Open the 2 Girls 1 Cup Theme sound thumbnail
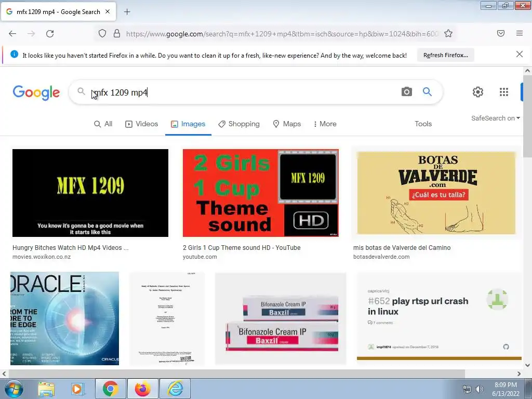The width and height of the screenshot is (532, 399). (x=261, y=193)
